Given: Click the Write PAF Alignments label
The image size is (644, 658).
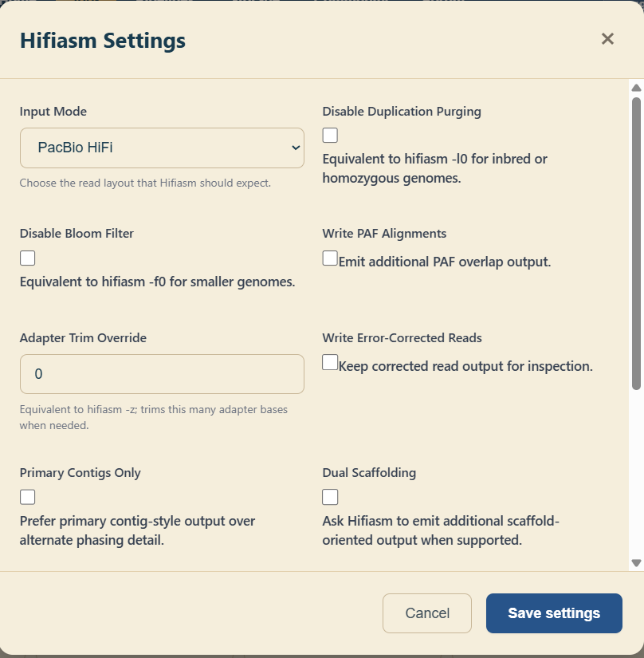Looking at the screenshot, I should click(x=384, y=234).
